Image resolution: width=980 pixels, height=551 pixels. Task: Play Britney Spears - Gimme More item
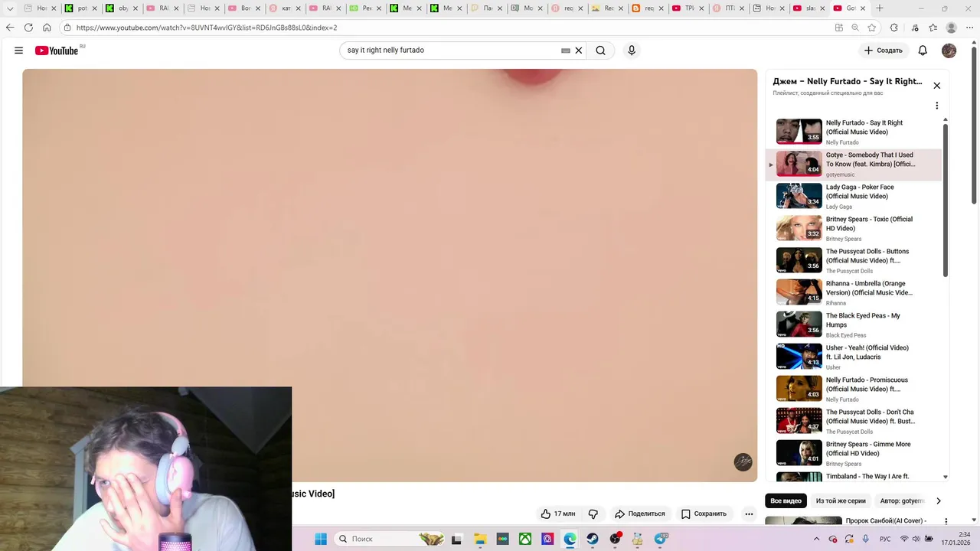point(854,453)
